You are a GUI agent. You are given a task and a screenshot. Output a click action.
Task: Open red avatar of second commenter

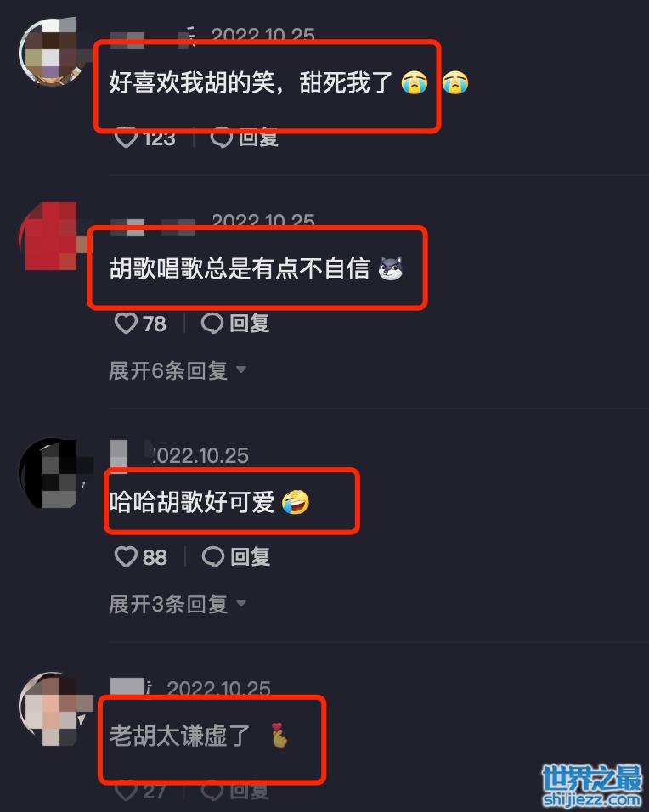[x=51, y=236]
